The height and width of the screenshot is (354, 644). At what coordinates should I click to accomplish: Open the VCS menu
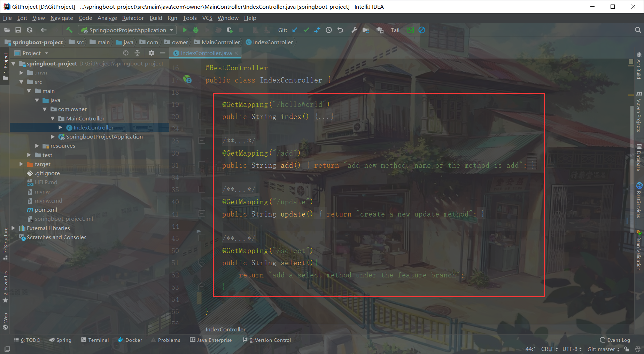[x=207, y=18]
